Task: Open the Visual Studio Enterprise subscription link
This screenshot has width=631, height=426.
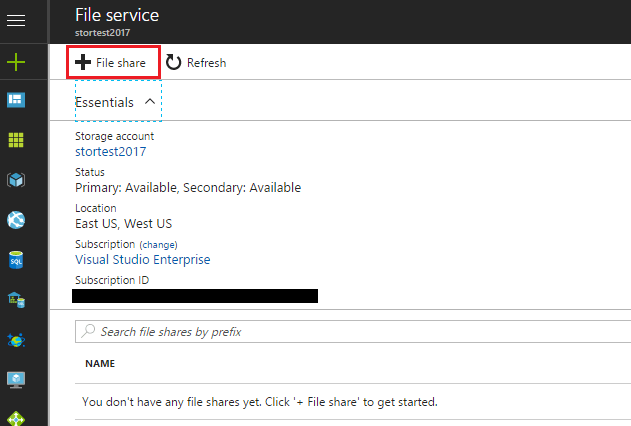Action: tap(143, 259)
